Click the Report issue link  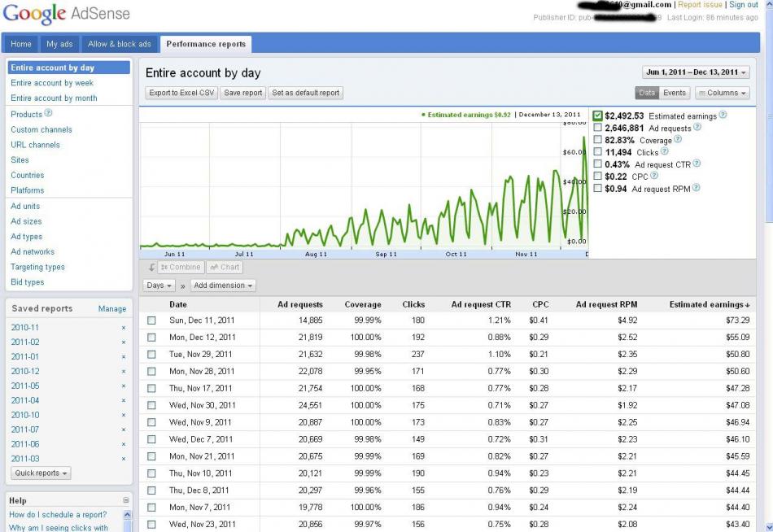[x=700, y=4]
